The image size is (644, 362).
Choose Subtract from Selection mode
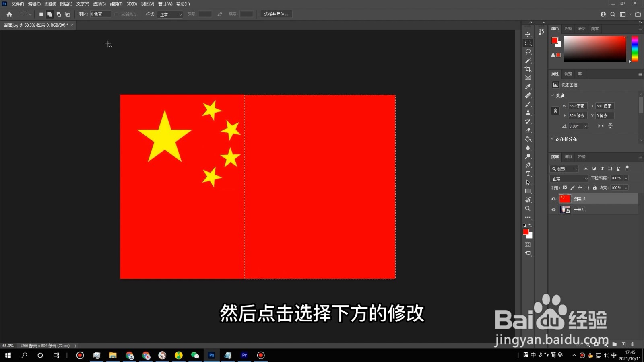pyautogui.click(x=59, y=14)
